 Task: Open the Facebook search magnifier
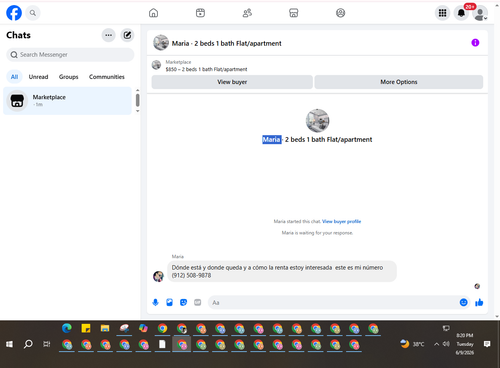[x=33, y=13]
